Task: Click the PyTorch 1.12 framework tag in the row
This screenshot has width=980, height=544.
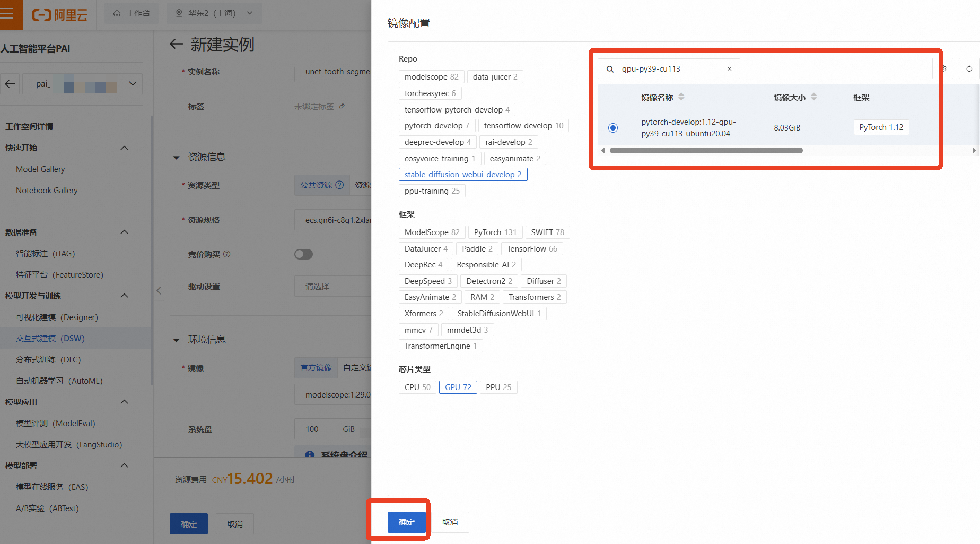Action: click(881, 127)
